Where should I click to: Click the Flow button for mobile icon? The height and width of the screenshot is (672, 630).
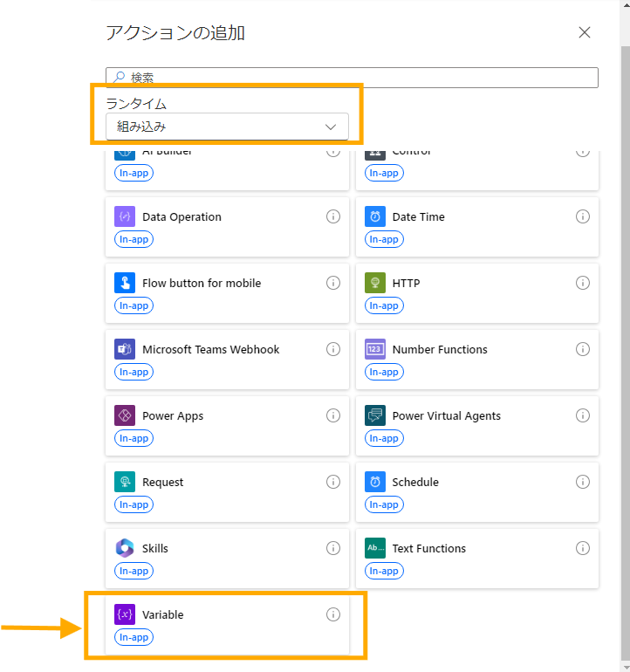pos(125,283)
